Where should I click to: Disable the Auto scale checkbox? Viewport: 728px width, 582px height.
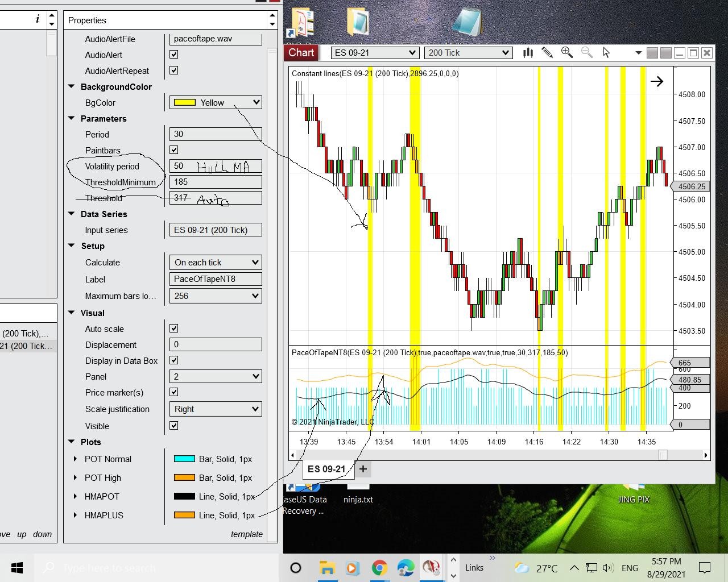point(174,329)
